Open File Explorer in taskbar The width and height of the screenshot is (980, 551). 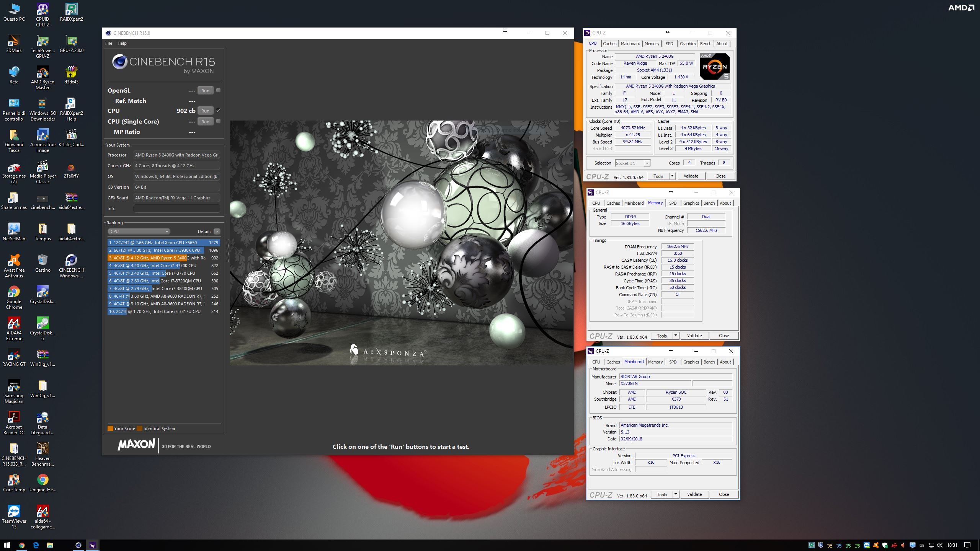point(50,545)
